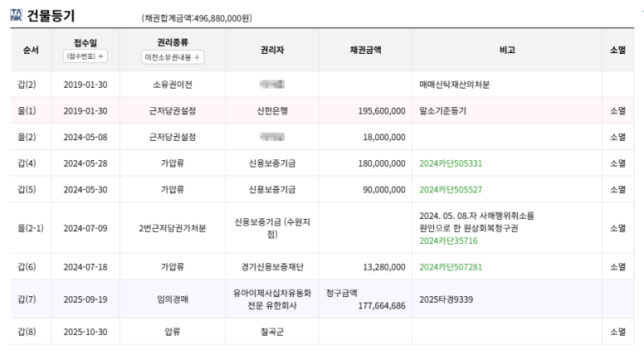Click 소멸 in the 신한은행 row
The height and width of the screenshot is (355, 644).
(617, 111)
